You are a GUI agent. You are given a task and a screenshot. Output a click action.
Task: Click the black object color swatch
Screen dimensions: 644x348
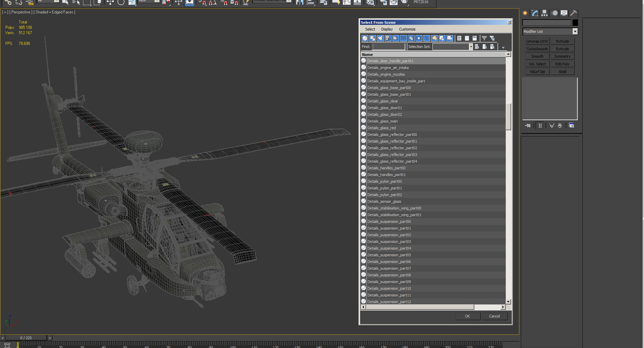pos(575,23)
